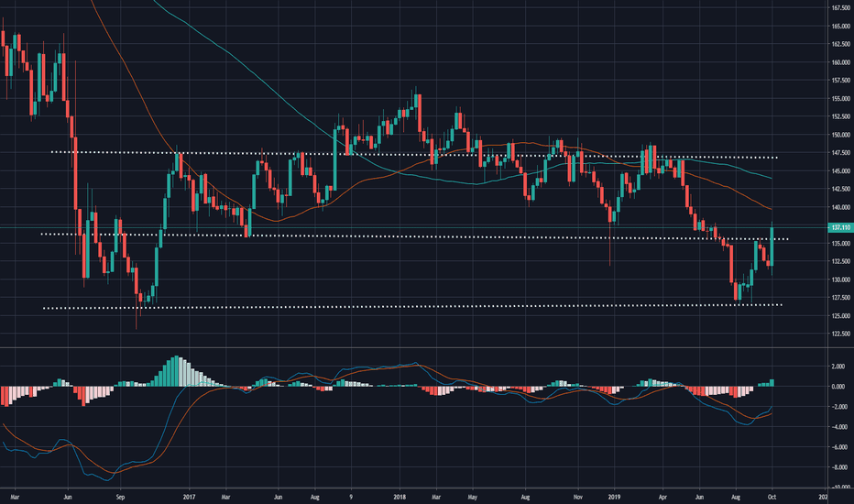Click the 135.000 price axis label
Image resolution: width=854 pixels, height=504 pixels.
[x=841, y=243]
